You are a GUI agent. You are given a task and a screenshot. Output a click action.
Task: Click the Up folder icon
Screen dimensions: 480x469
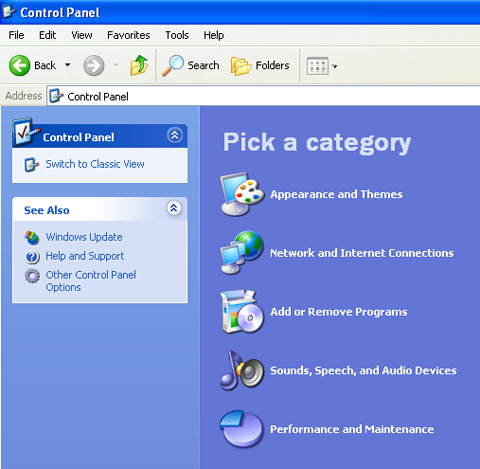(139, 65)
